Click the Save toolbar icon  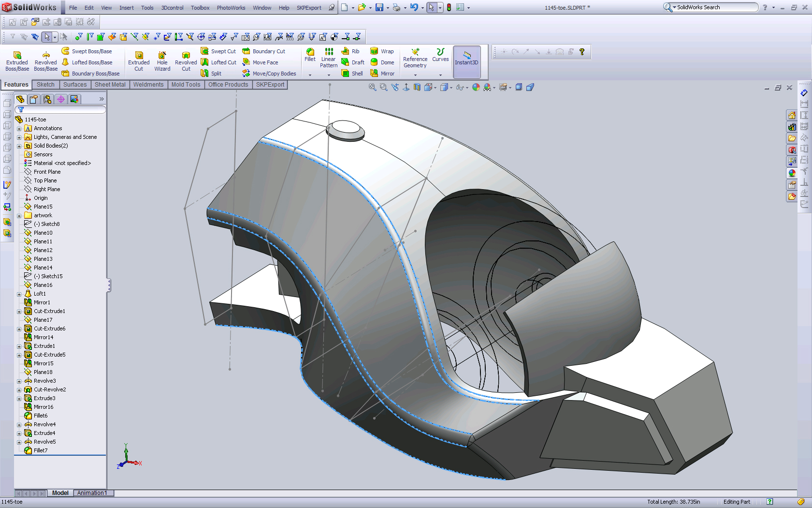[x=379, y=8]
